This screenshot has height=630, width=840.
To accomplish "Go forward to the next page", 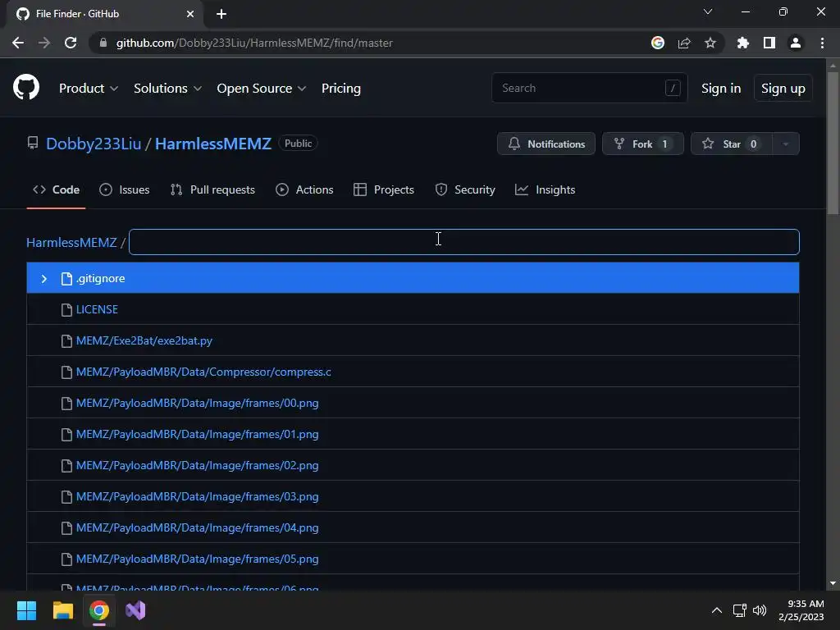I will coord(44,43).
